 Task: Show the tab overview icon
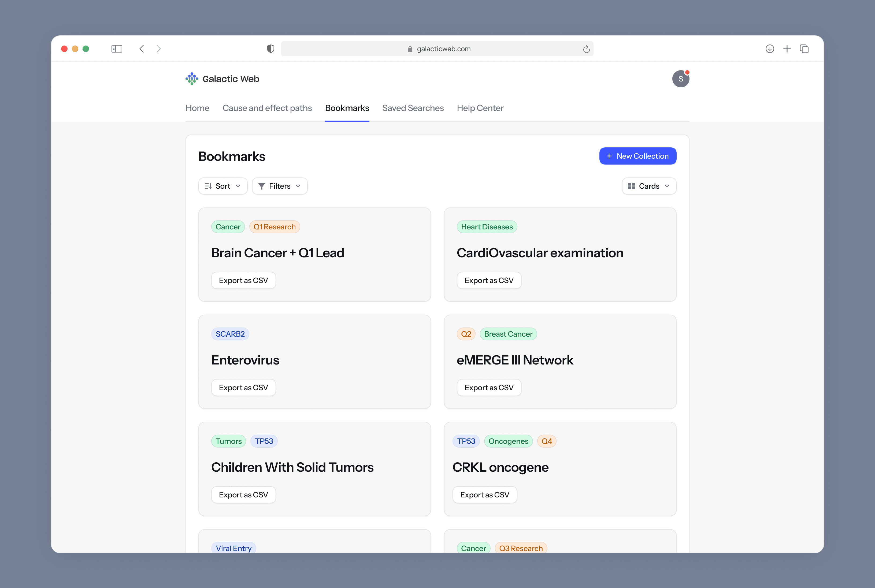pyautogui.click(x=804, y=49)
